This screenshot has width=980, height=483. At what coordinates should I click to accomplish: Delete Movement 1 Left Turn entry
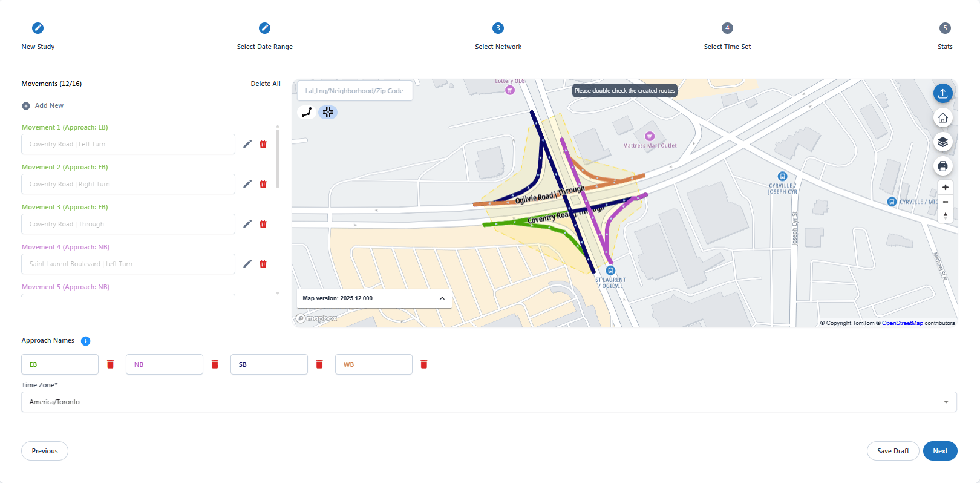tap(263, 144)
